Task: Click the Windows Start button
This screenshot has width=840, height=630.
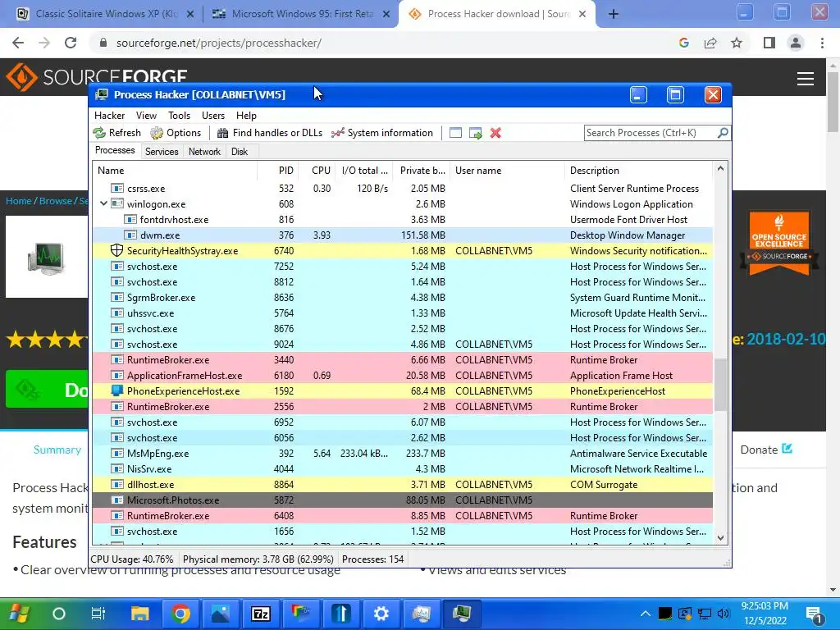Action: point(20,614)
